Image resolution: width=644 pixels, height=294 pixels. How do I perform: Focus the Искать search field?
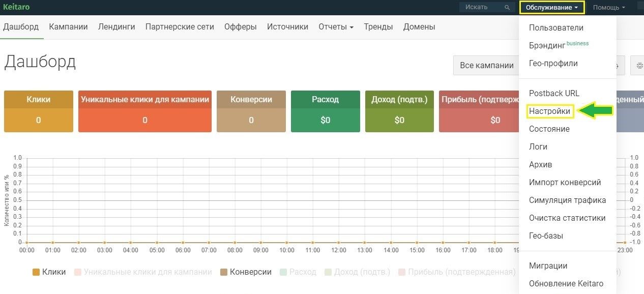(487, 7)
